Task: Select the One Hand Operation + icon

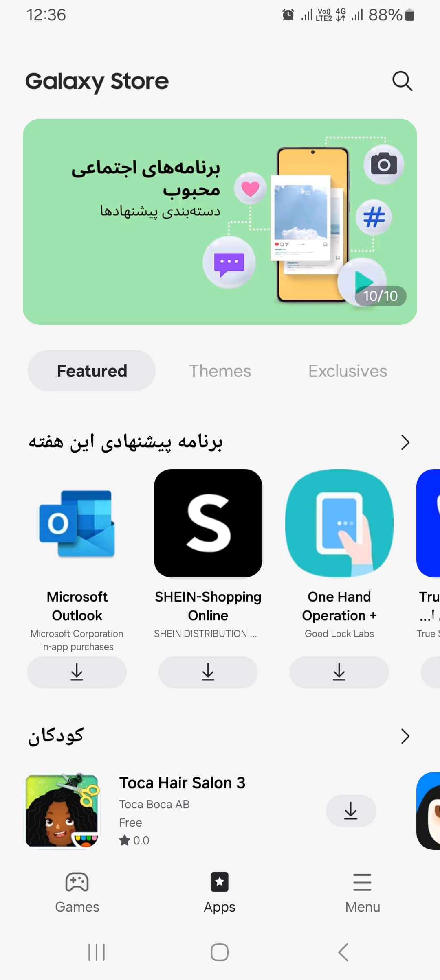Action: coord(339,523)
